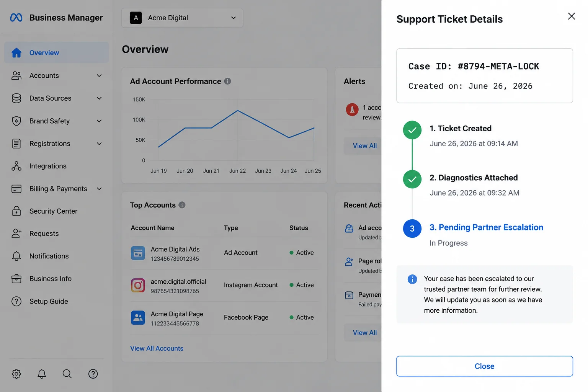Expand the Data Sources menu chevron
The width and height of the screenshot is (588, 392).
pyautogui.click(x=99, y=98)
